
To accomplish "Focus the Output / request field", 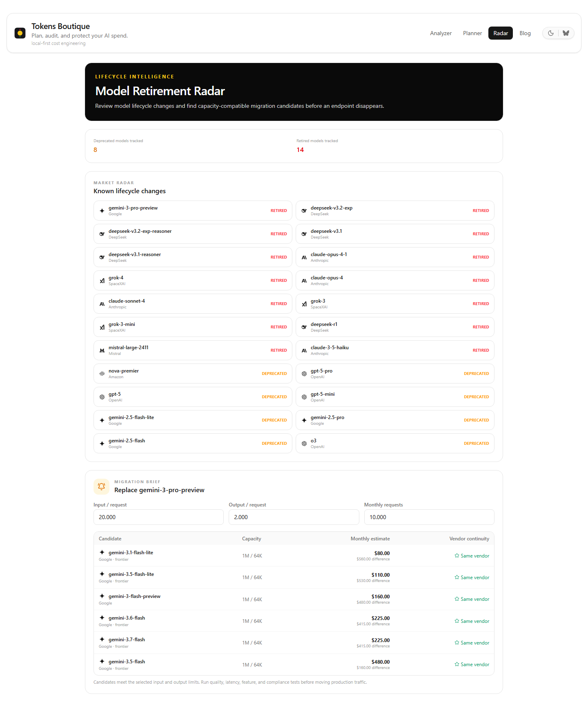I will pos(294,517).
